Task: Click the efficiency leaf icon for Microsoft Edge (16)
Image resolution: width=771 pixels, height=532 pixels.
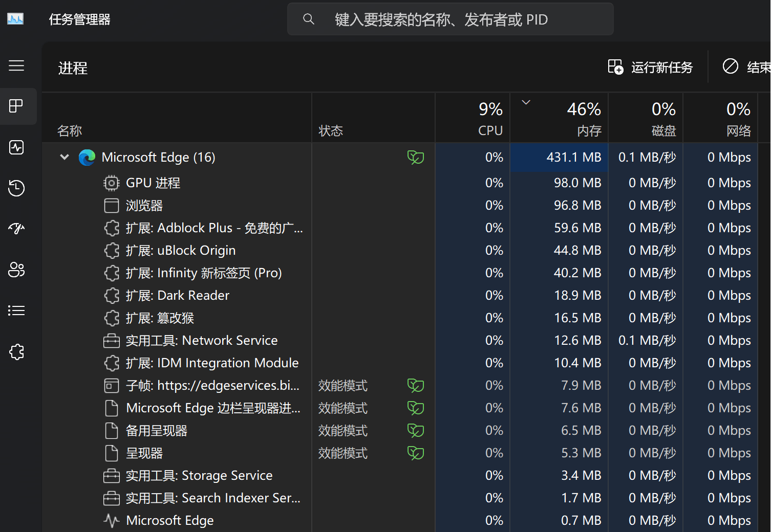Action: click(416, 158)
